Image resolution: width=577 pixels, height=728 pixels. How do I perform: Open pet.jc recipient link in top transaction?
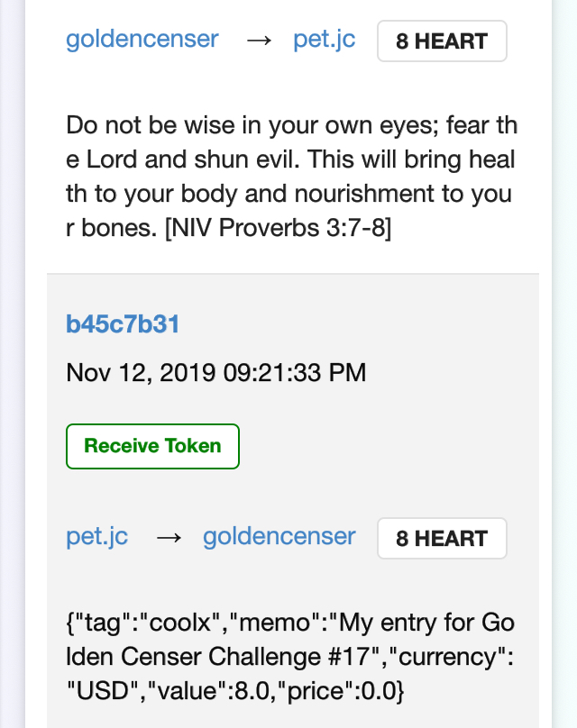point(325,40)
